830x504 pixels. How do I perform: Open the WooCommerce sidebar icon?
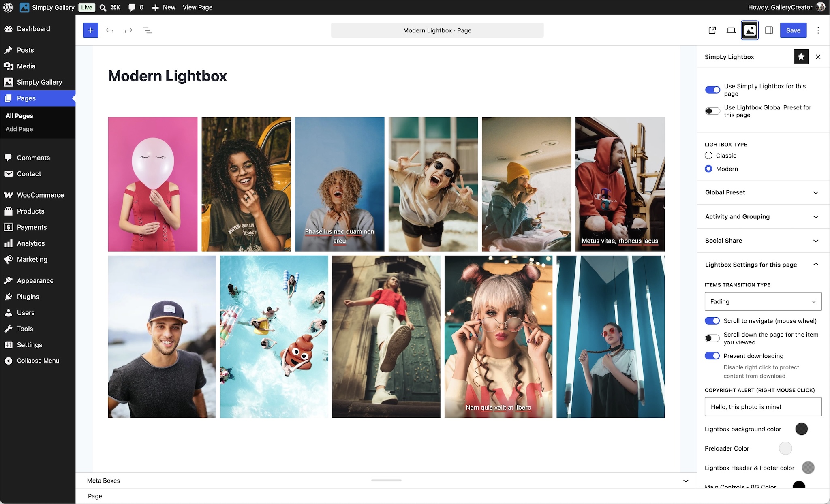(9, 195)
